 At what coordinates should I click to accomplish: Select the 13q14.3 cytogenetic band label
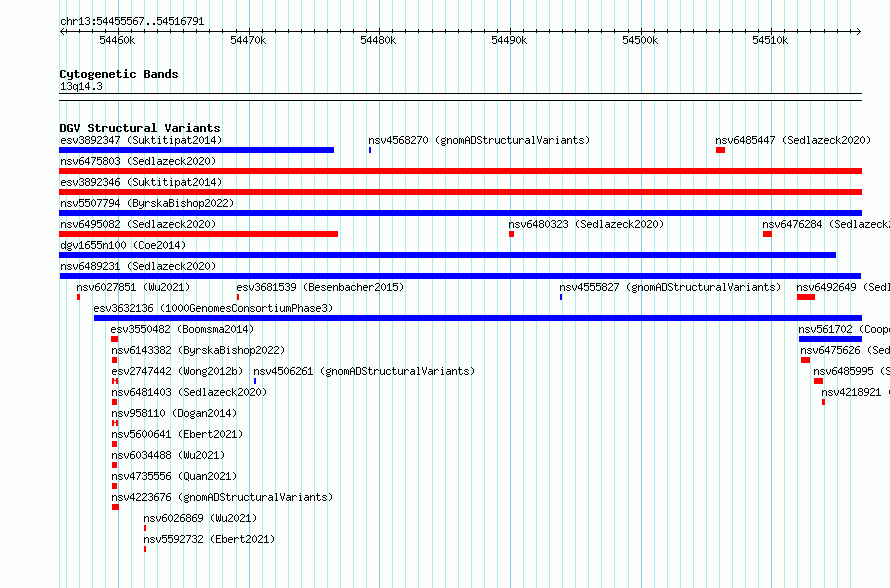(81, 86)
